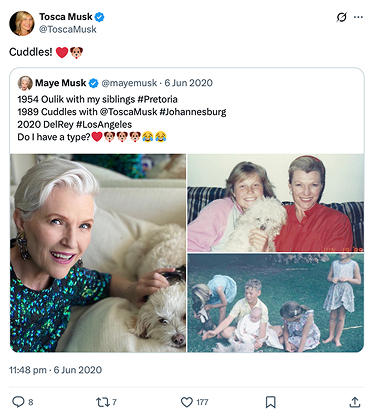Click the reply speech bubble icon

[18, 402]
